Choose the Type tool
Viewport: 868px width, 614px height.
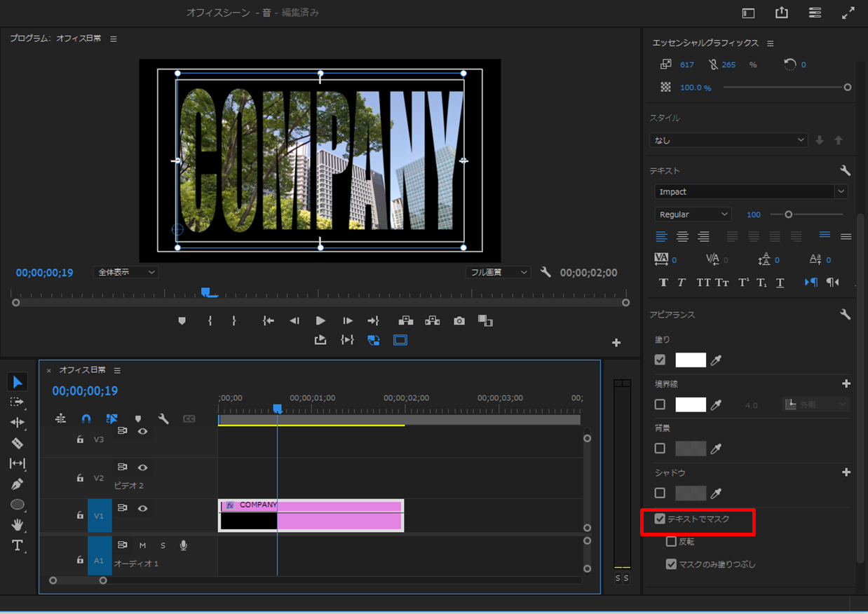tap(18, 545)
